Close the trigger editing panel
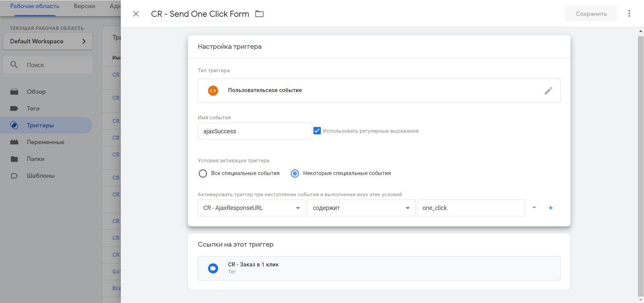This screenshot has width=644, height=303. click(136, 14)
